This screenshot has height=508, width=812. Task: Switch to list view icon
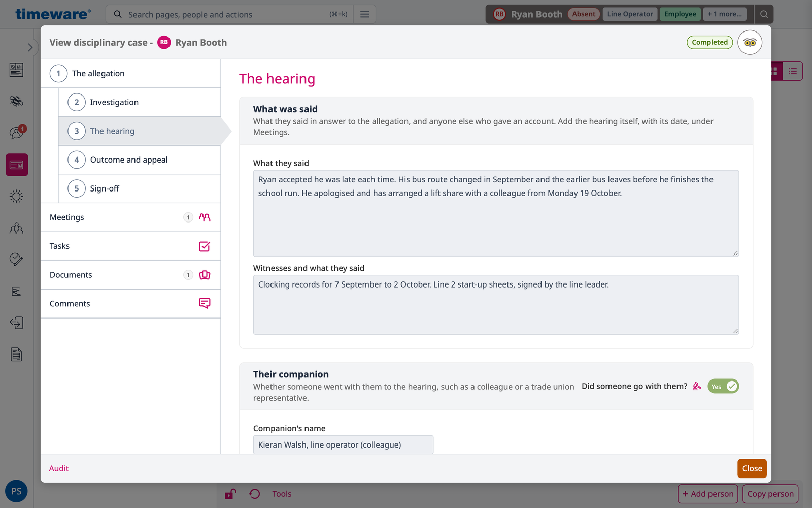coord(793,72)
